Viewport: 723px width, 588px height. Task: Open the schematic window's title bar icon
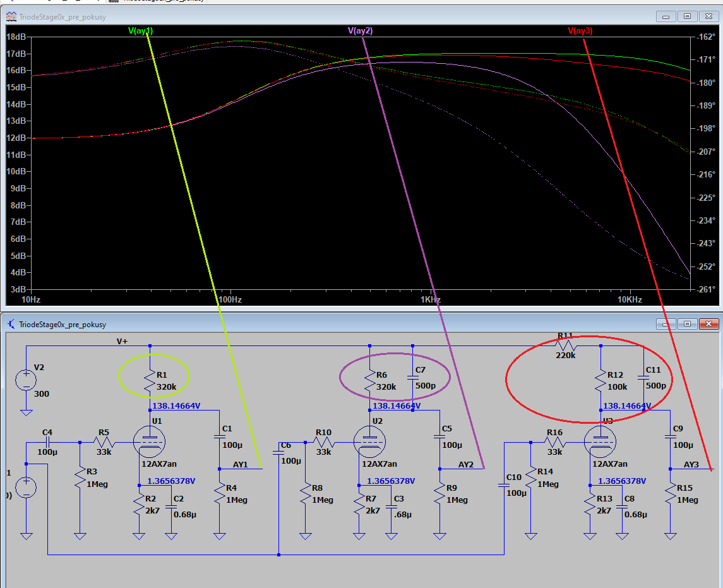[11, 324]
